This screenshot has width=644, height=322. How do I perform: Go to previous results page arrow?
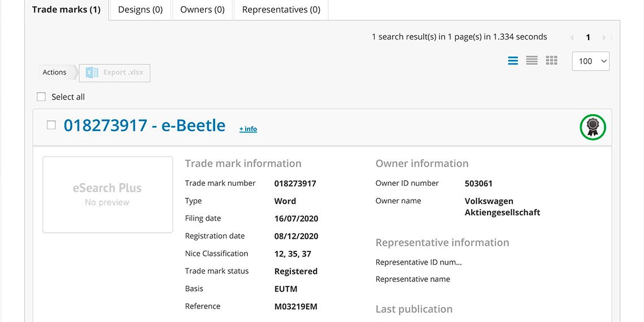[572, 37]
